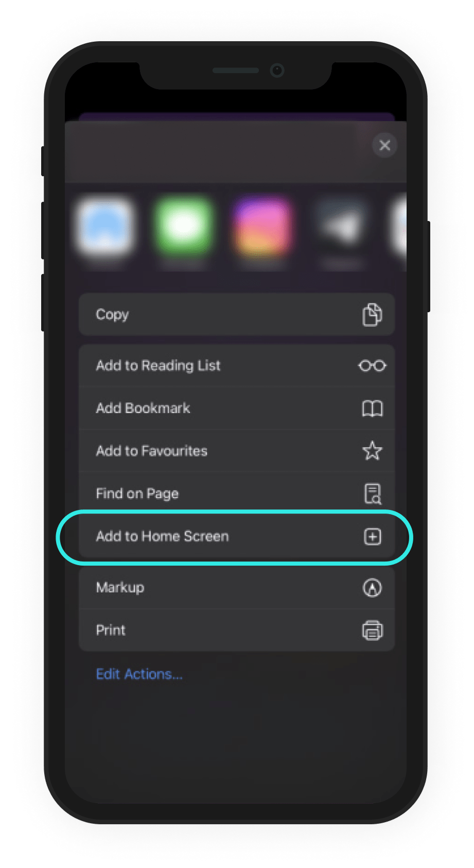This screenshot has width=474, height=868.
Task: Select Add Bookmark
Action: point(237,409)
